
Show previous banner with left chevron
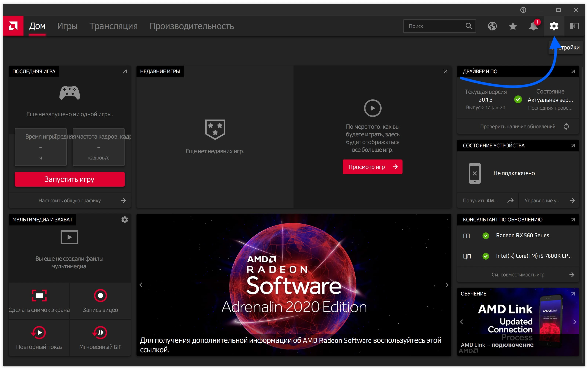pyautogui.click(x=141, y=285)
